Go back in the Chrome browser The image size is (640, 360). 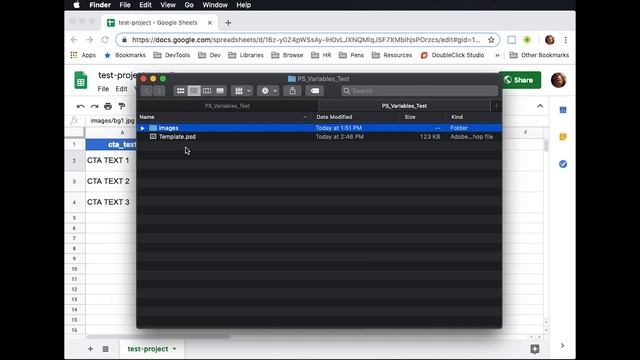point(74,40)
